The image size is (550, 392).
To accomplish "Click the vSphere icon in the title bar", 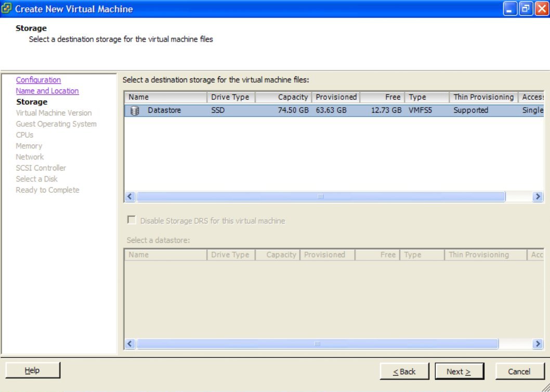I will pos(6,8).
